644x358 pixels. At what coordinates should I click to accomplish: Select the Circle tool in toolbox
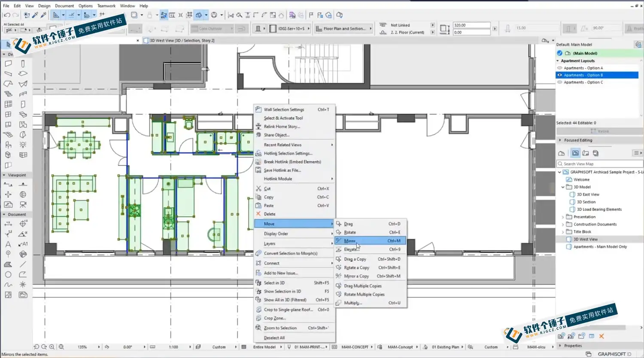[x=8, y=274]
